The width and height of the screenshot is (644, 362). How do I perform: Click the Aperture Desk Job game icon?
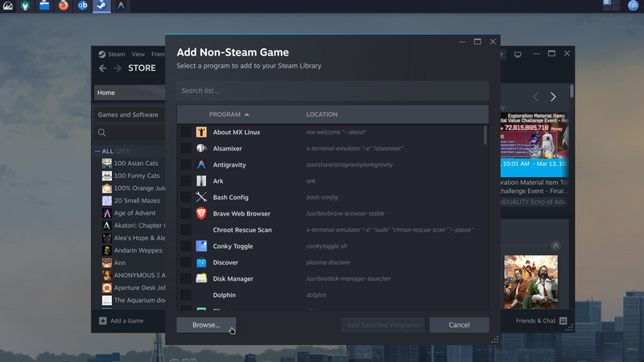(107, 288)
